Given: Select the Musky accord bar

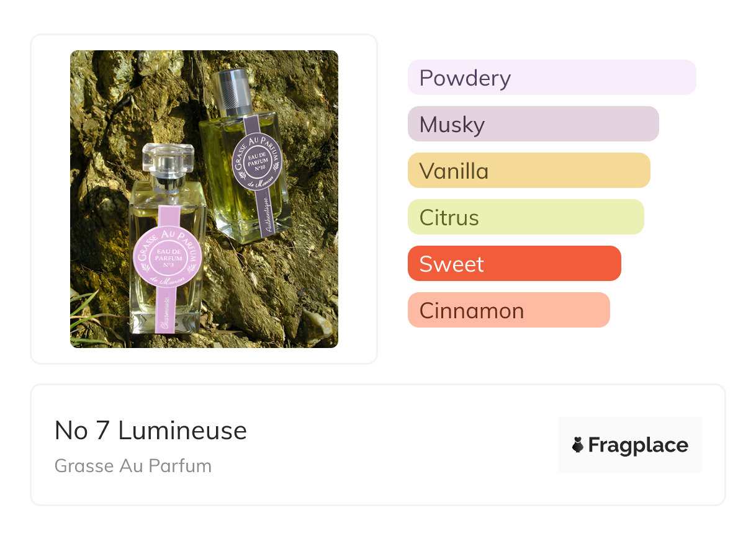Looking at the screenshot, I should coord(533,124).
